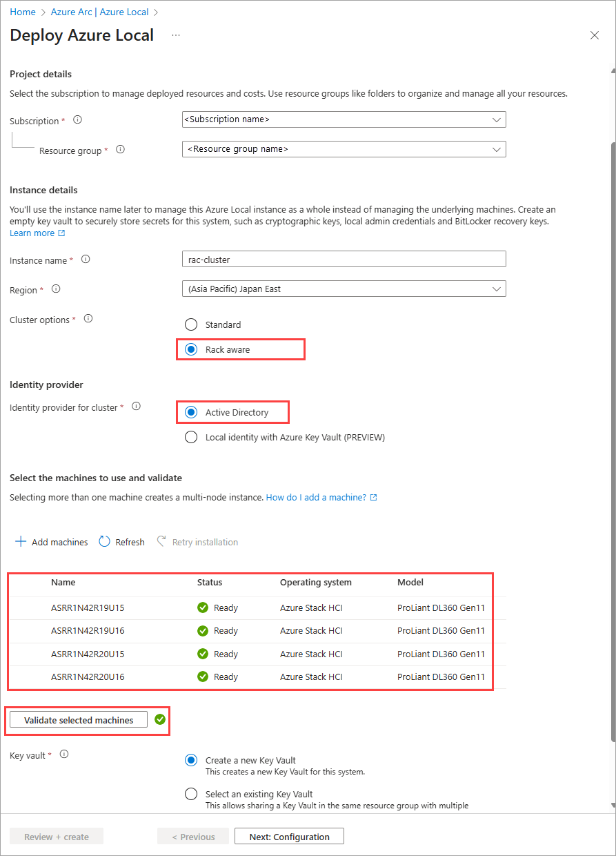The height and width of the screenshot is (856, 616).
Task: Click Retry installation
Action: pos(197,542)
